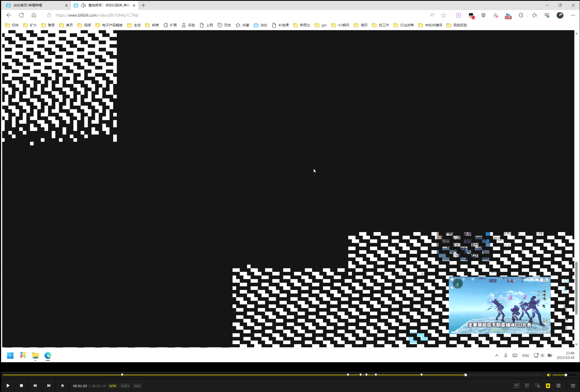Skip to previous file with the playback icon
580x392 pixels.
[35, 385]
